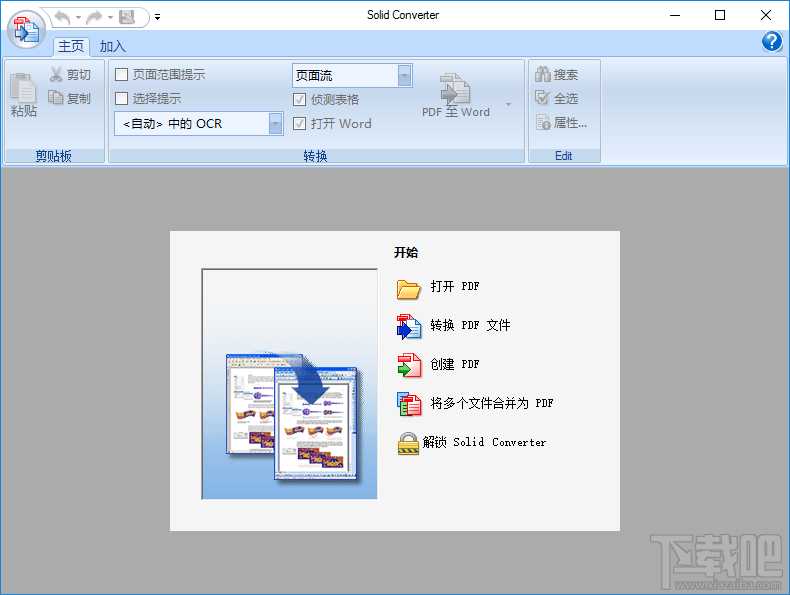The height and width of the screenshot is (595, 790).
Task: Click the 打开 PDF folder icon
Action: [x=408, y=289]
